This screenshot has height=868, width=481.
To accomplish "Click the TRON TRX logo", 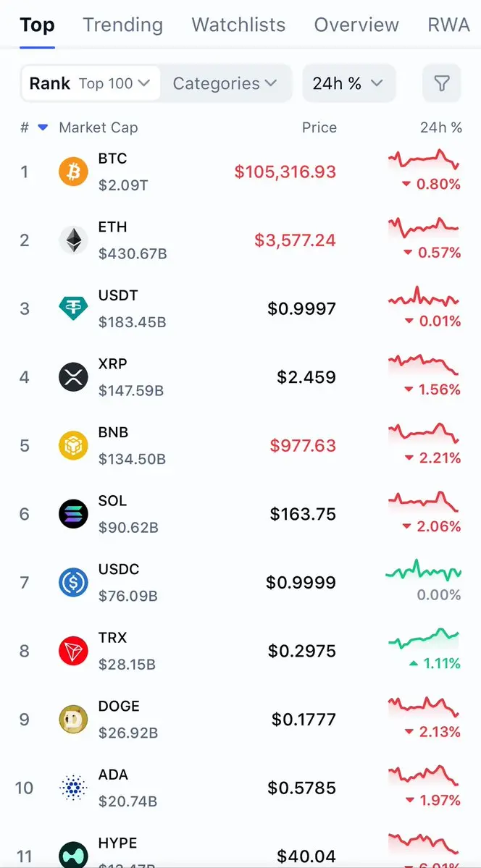I will coord(73,651).
